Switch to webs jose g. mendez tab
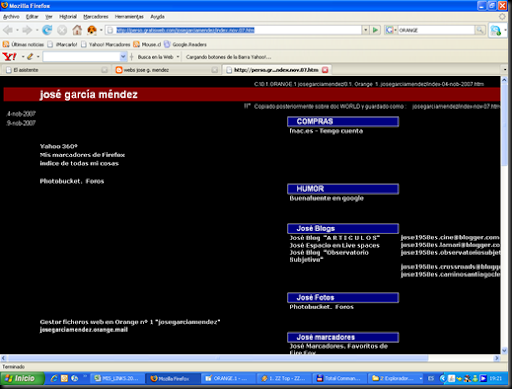 [x=166, y=70]
